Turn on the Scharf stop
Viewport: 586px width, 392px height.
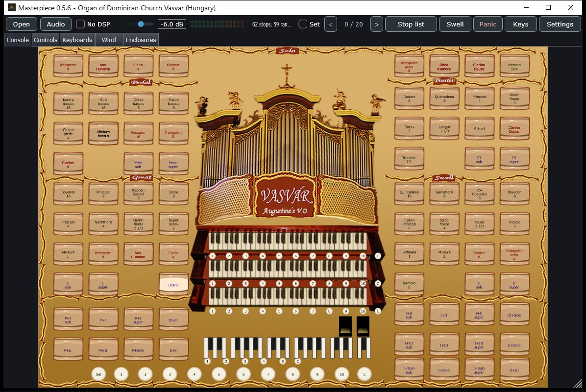pyautogui.click(x=479, y=128)
